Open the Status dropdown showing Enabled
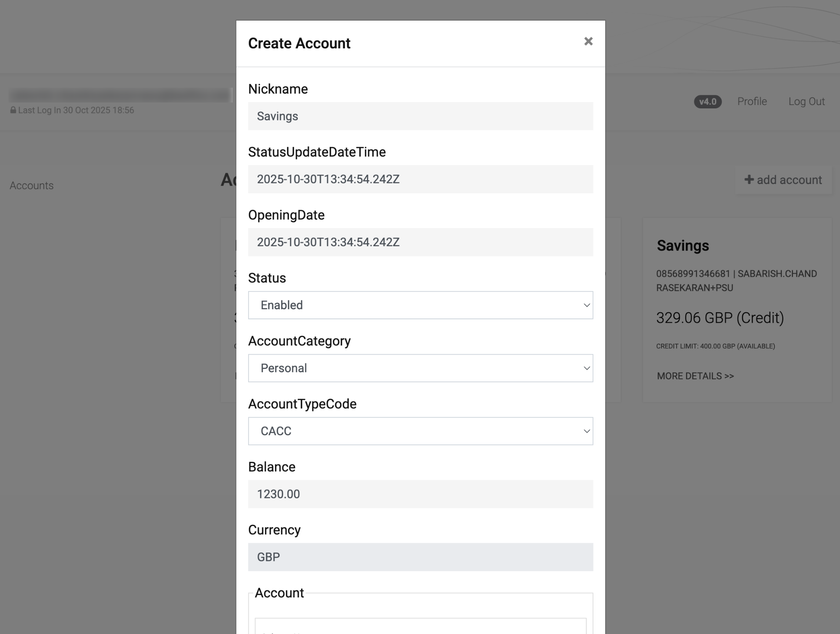This screenshot has height=634, width=840. pos(420,305)
